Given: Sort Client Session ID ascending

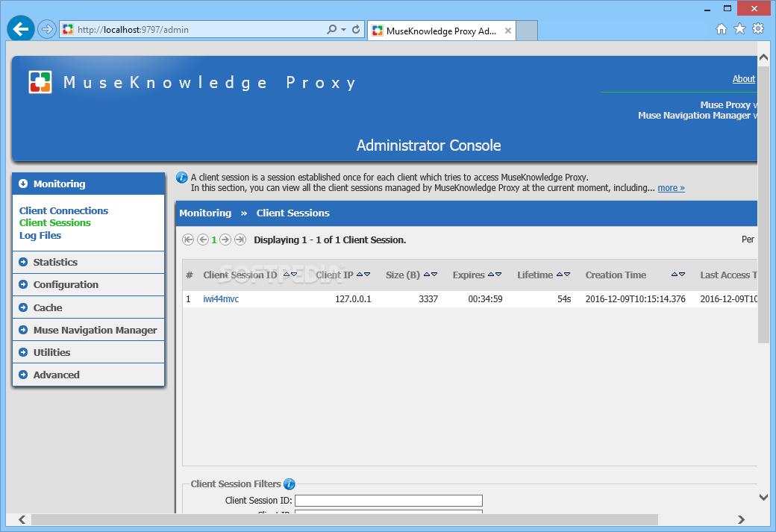Looking at the screenshot, I should tap(287, 274).
